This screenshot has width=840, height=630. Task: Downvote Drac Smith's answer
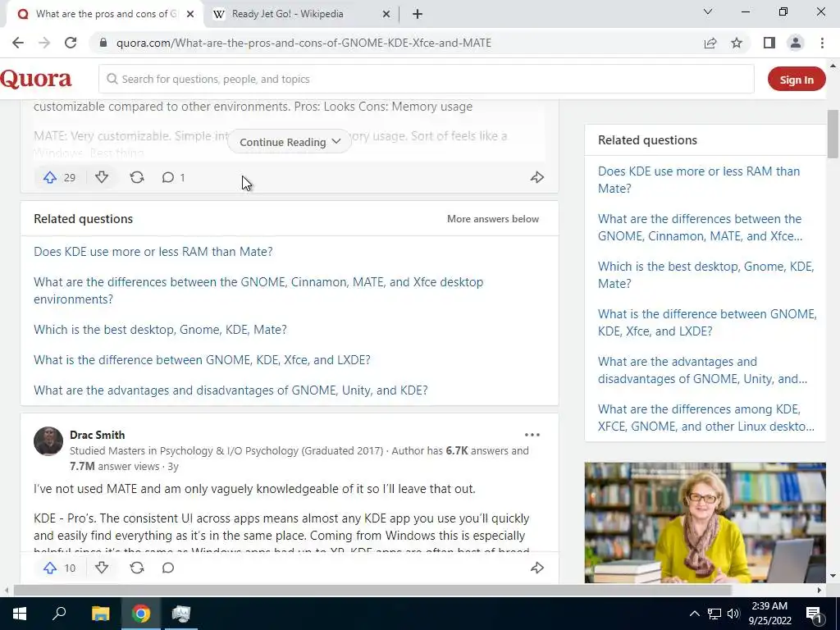(101, 568)
